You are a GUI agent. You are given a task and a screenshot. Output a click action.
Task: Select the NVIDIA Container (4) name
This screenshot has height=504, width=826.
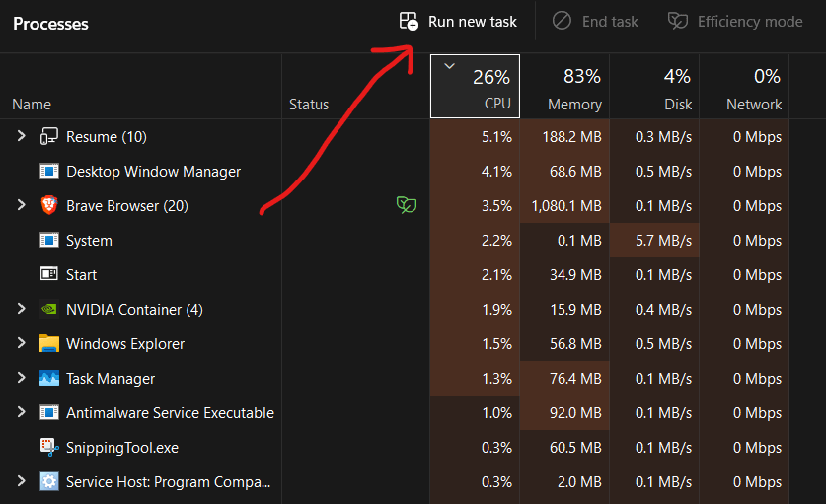[x=134, y=310]
